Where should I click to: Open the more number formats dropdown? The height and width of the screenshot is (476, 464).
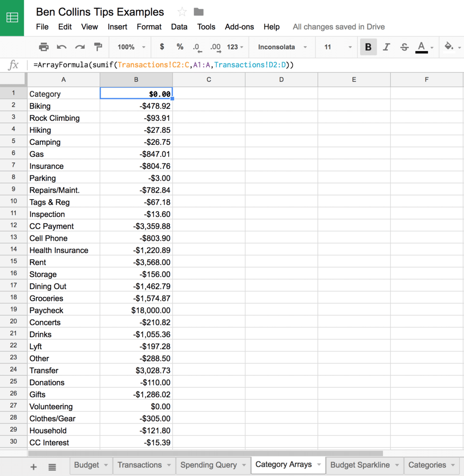click(x=235, y=47)
